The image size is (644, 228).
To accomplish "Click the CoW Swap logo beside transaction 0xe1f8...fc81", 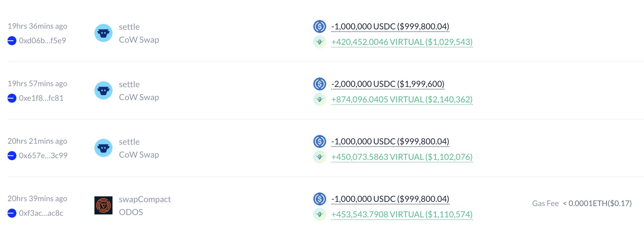I will pyautogui.click(x=103, y=90).
